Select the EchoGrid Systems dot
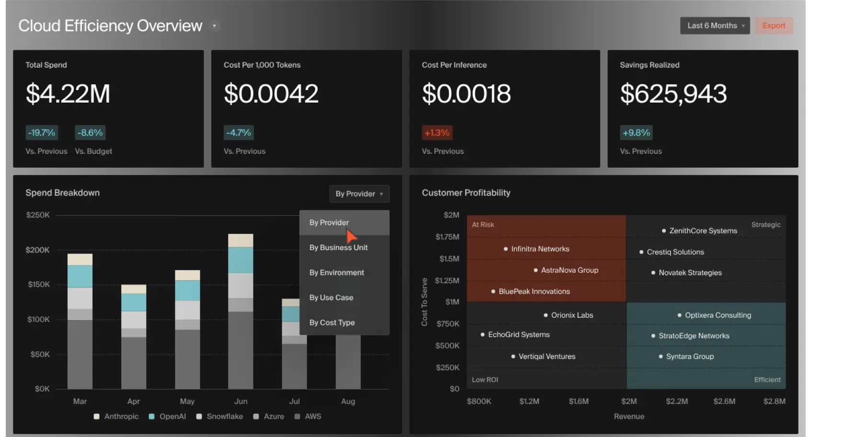 tap(482, 335)
